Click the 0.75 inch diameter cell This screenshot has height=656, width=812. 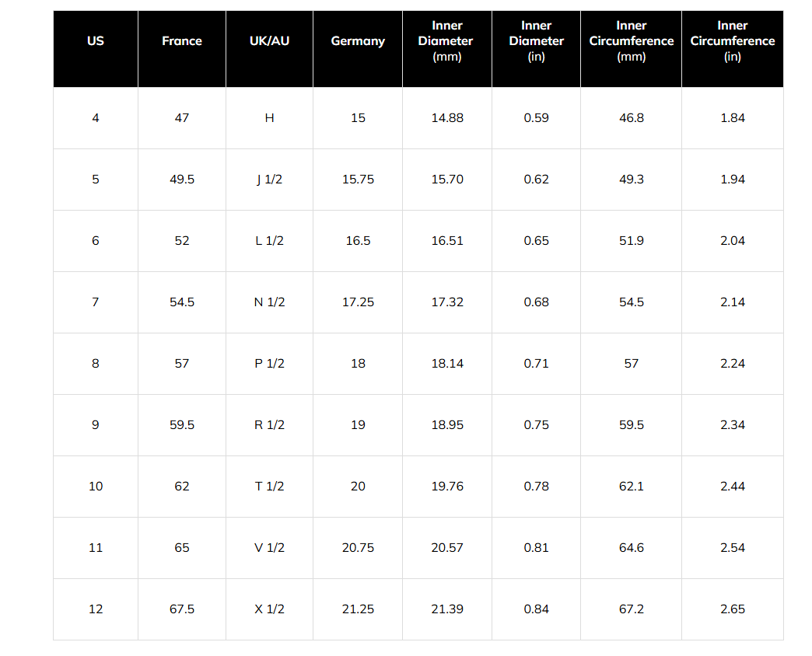tap(536, 425)
